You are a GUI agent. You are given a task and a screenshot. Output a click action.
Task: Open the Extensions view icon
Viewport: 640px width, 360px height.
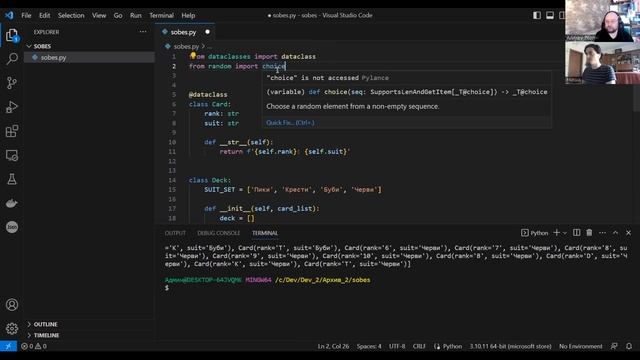[12, 131]
